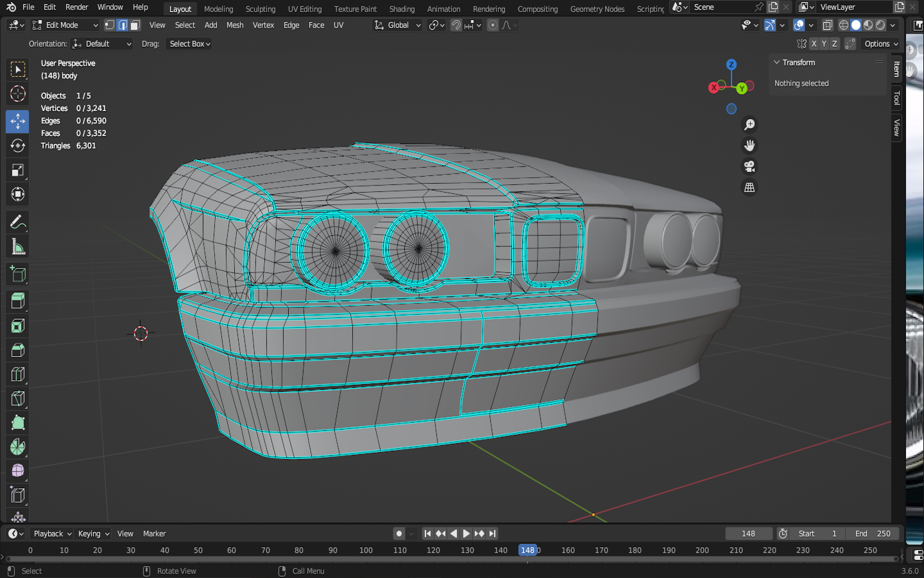Open the timeline Marker menu

154,534
